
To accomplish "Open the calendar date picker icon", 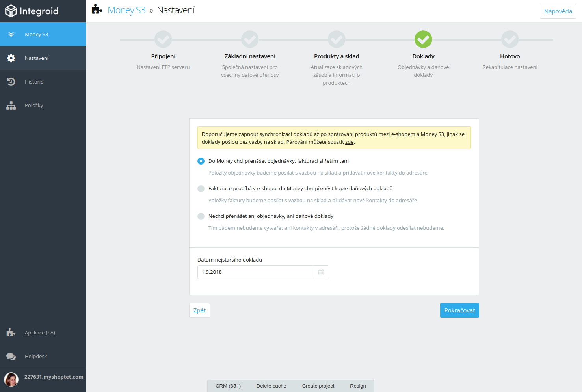I will tap(321, 272).
